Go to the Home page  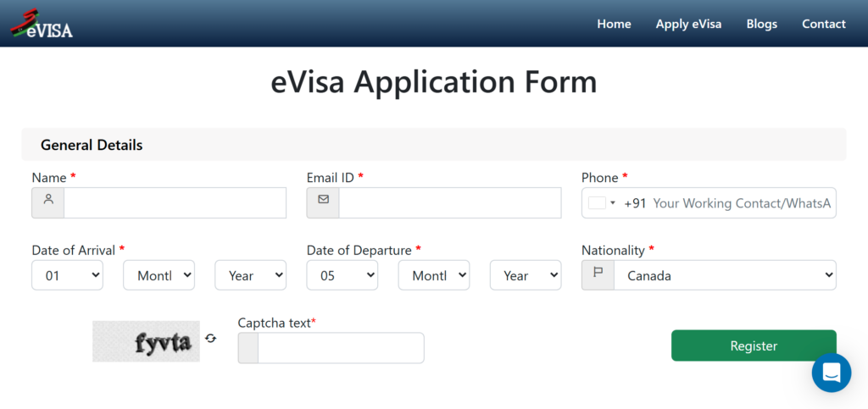click(x=614, y=24)
